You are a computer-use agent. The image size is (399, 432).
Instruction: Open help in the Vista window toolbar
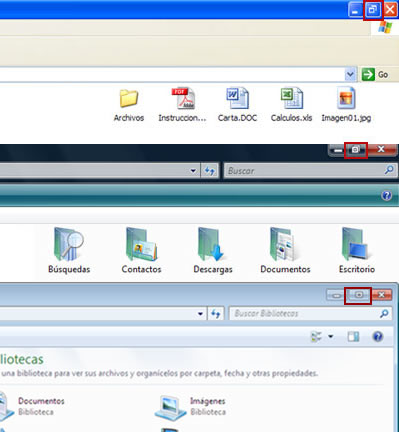pyautogui.click(x=387, y=195)
